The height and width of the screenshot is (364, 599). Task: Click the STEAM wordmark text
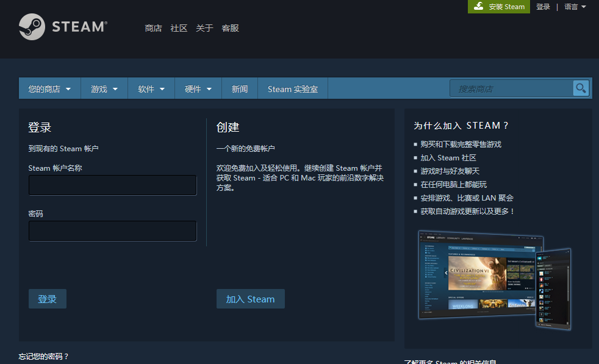click(x=79, y=27)
